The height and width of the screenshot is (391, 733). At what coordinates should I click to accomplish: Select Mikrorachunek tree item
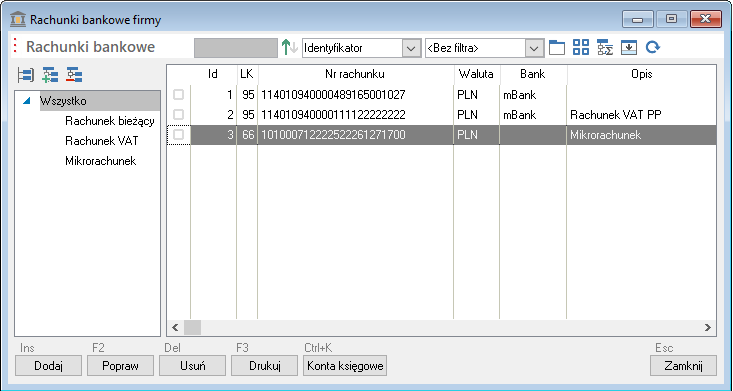pyautogui.click(x=101, y=161)
